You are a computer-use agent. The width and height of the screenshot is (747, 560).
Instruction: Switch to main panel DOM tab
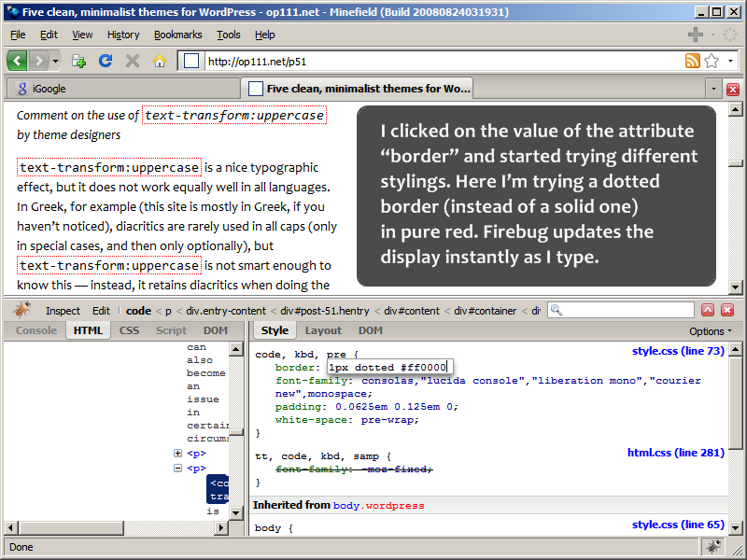[x=216, y=330]
